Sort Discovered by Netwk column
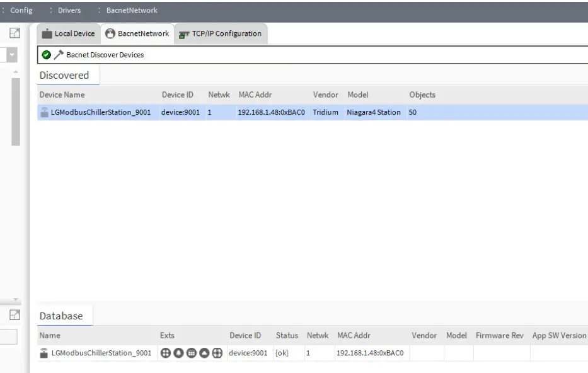 pos(219,95)
